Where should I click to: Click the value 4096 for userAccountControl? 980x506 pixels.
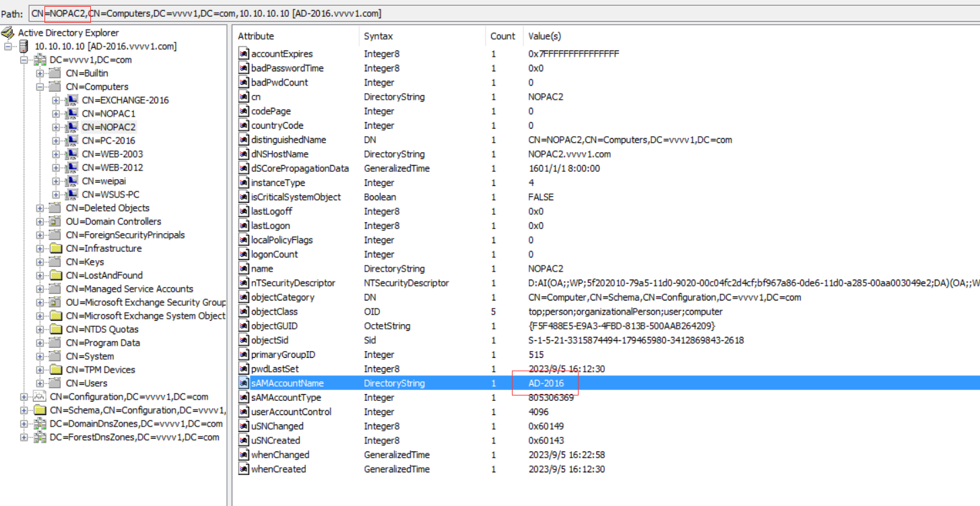tap(539, 412)
